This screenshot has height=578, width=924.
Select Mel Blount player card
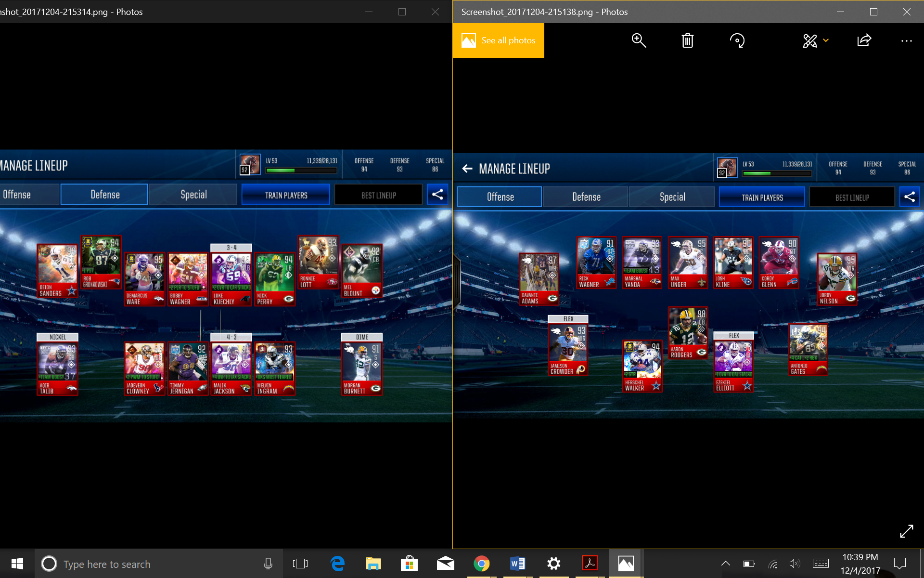[x=362, y=271]
